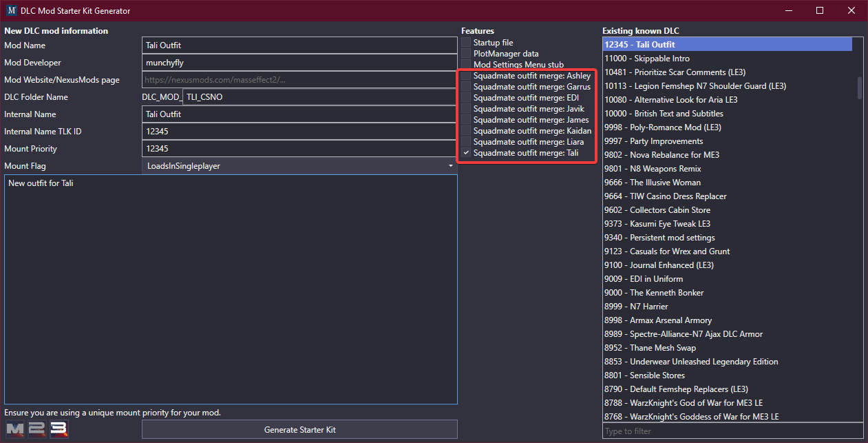Image resolution: width=868 pixels, height=443 pixels.
Task: Select 8853 - Underwear Unleashed Legendary Edition
Action: click(x=727, y=362)
